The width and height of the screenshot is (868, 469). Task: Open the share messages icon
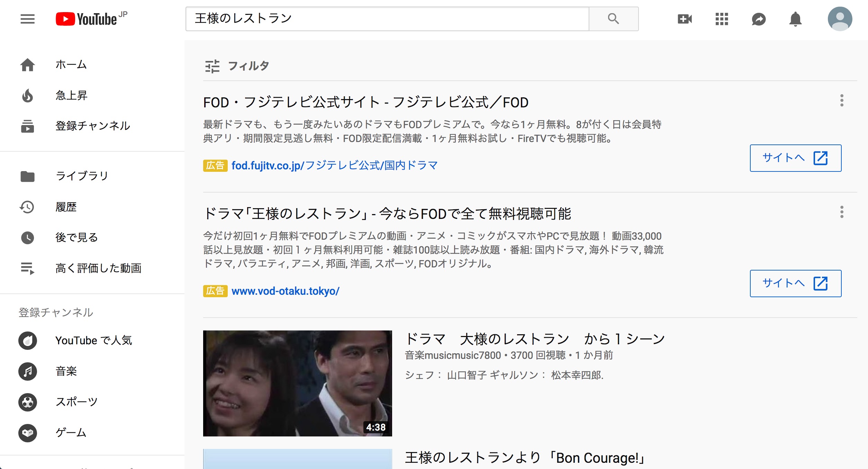759,19
